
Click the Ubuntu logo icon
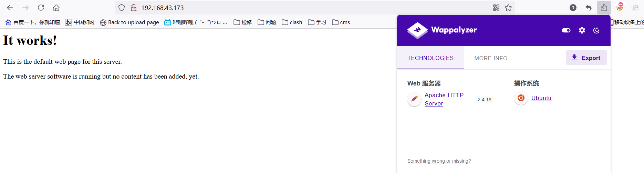pos(521,98)
